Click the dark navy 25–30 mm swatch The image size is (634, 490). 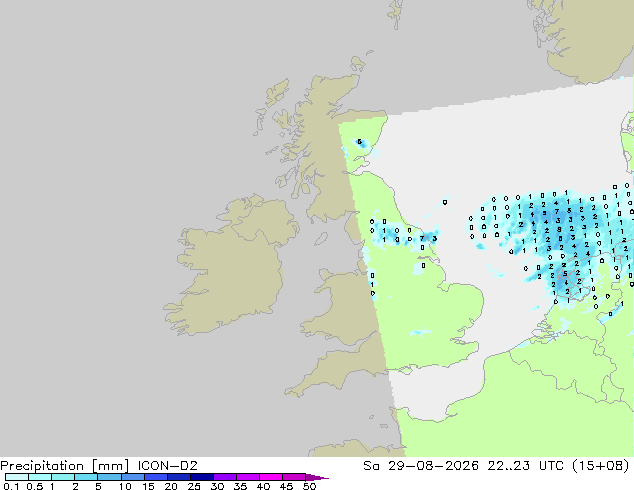201,477
